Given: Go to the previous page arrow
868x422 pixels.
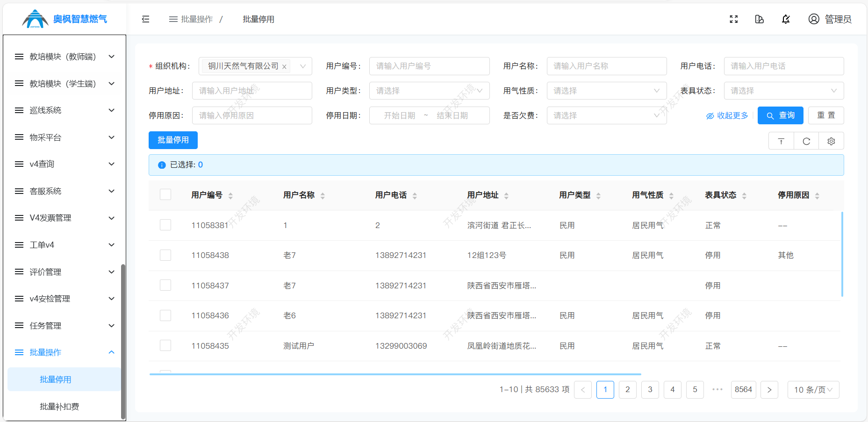Looking at the screenshot, I should point(583,390).
